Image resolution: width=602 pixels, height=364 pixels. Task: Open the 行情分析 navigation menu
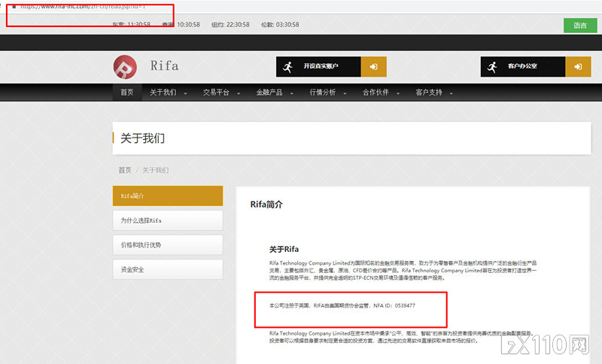tap(323, 93)
